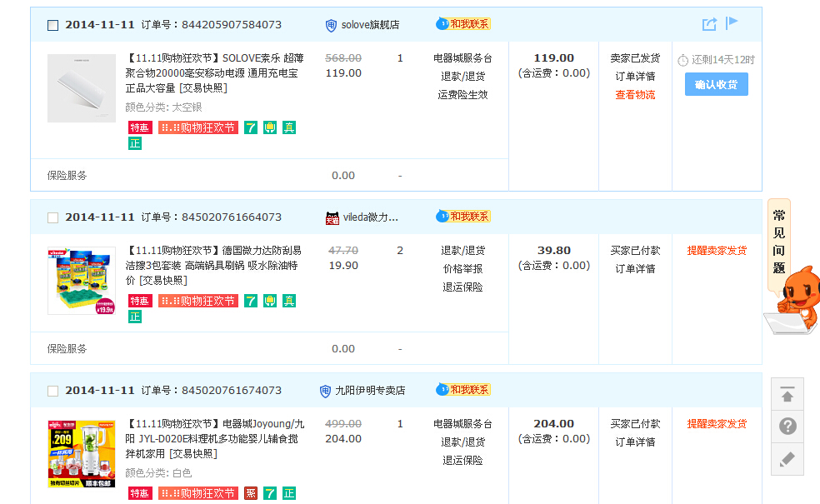The width and height of the screenshot is (820, 504).
Task: Click 查看物流 for the solove order
Action: pyautogui.click(x=635, y=95)
